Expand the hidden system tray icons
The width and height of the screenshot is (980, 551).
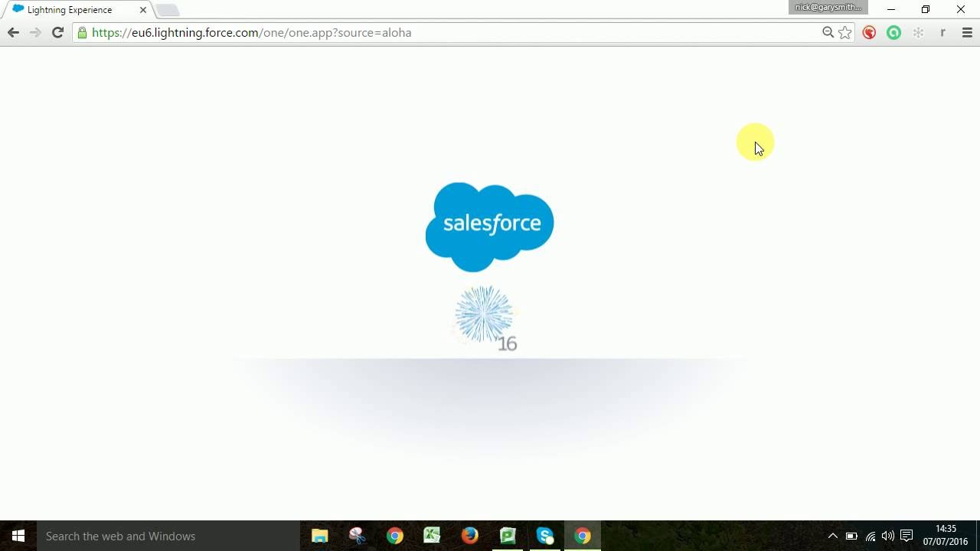point(833,536)
